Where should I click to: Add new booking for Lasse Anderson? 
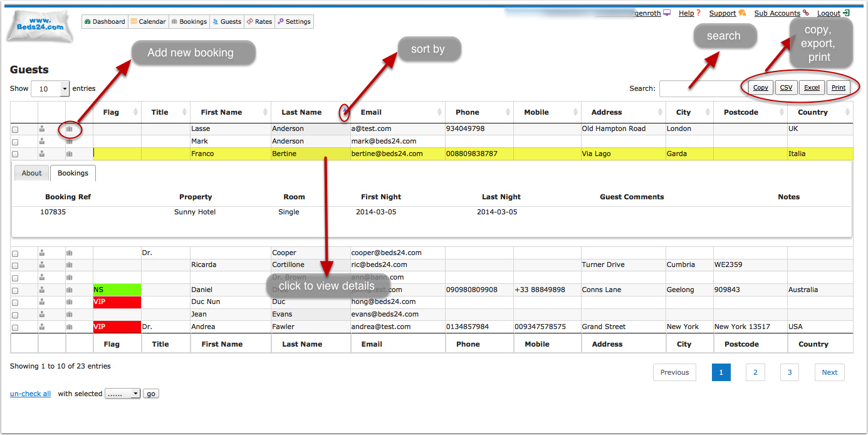(70, 129)
